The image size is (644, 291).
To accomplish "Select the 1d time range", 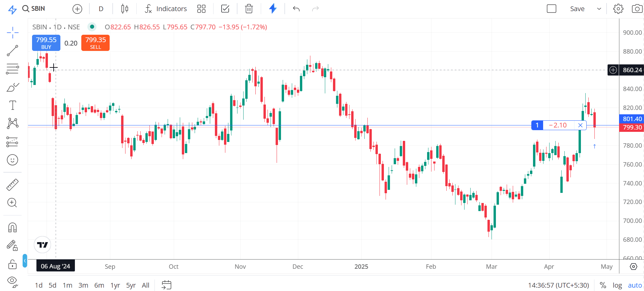I will 39,285.
